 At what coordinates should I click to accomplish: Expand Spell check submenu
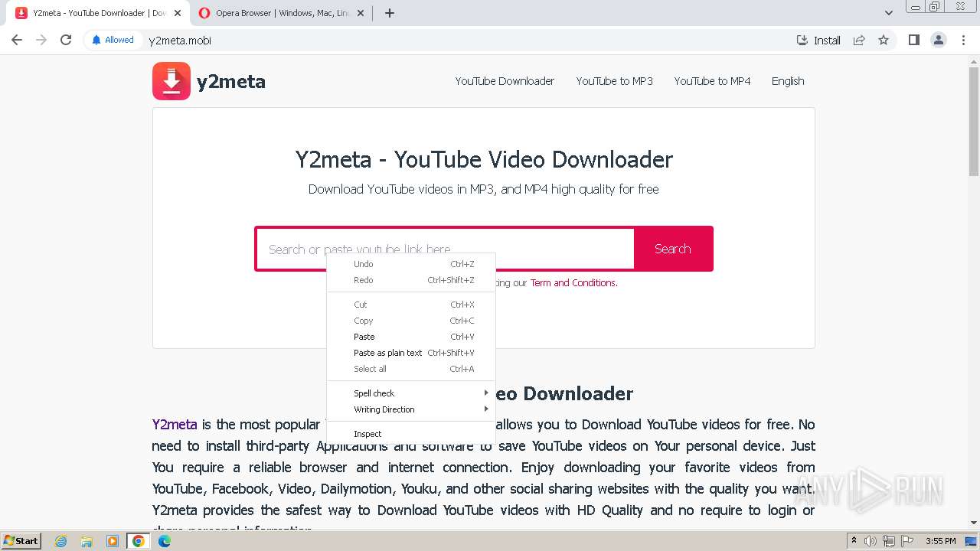pyautogui.click(x=411, y=393)
